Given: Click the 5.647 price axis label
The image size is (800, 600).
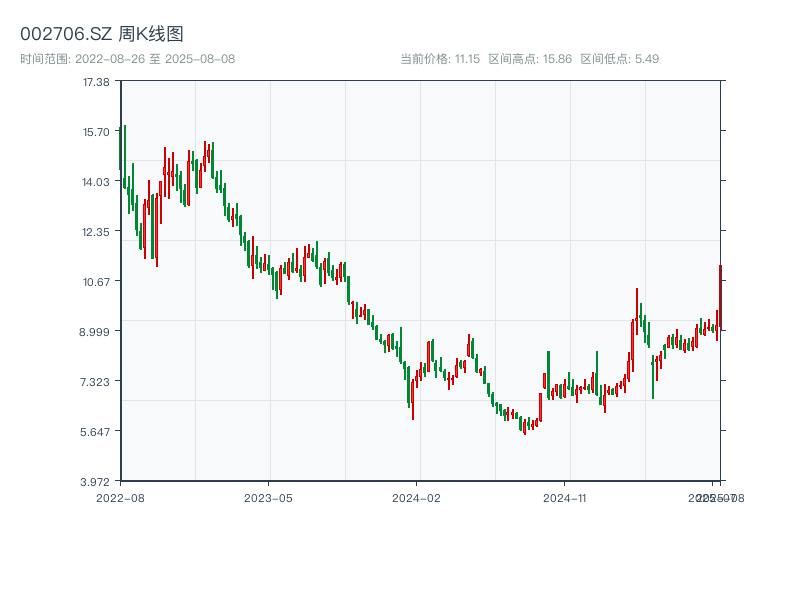Looking at the screenshot, I should click(97, 431).
